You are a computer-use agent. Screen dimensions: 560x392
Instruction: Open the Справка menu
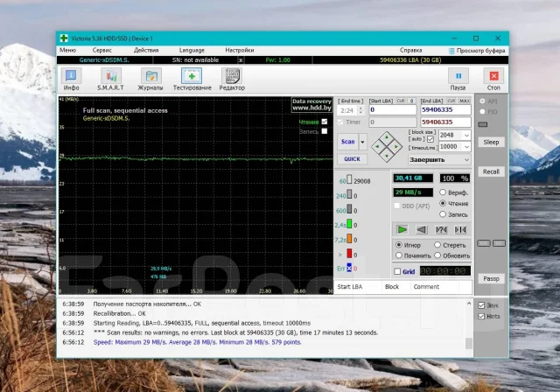coord(410,51)
